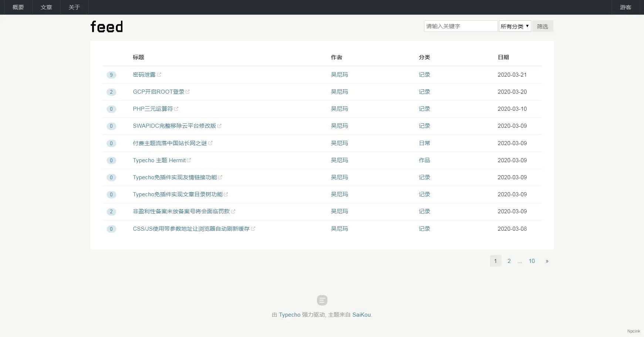Screen dimensions: 644x337
Task: Click the SaiKou theme link in the footer
Action: click(x=361, y=314)
